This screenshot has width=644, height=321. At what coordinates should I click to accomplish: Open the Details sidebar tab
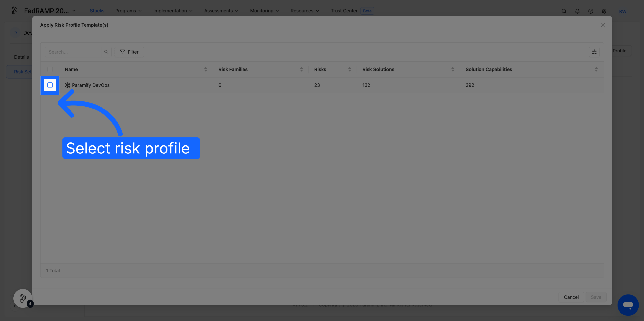click(x=22, y=57)
